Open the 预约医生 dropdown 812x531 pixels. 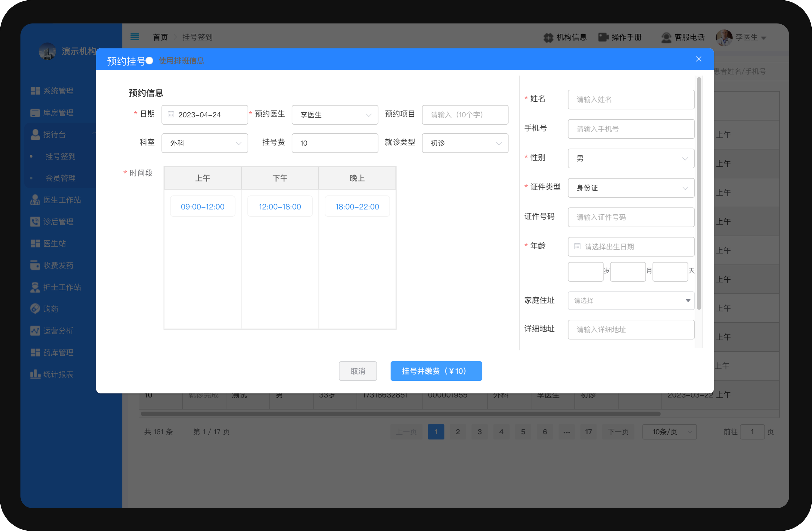click(x=334, y=115)
